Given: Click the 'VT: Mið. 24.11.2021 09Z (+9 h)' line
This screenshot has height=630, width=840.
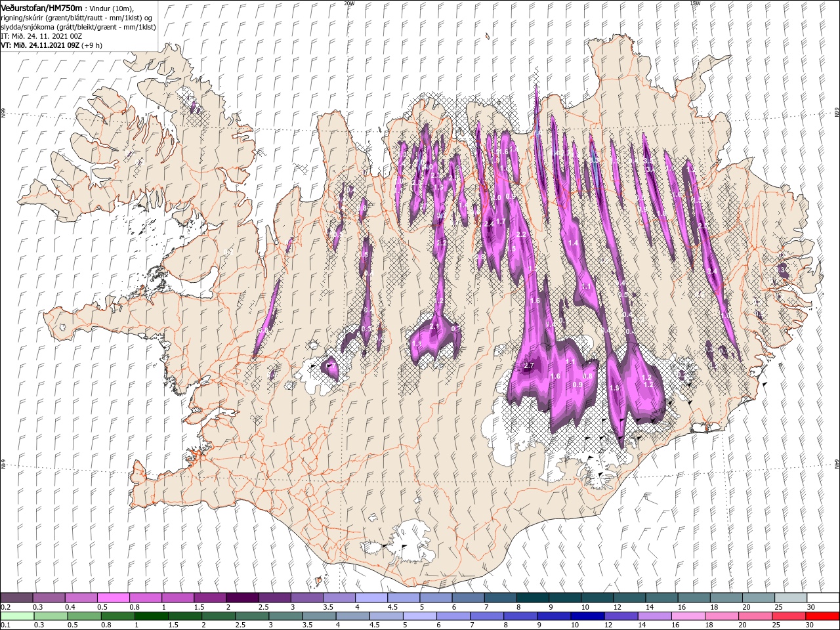Looking at the screenshot, I should pos(50,45).
